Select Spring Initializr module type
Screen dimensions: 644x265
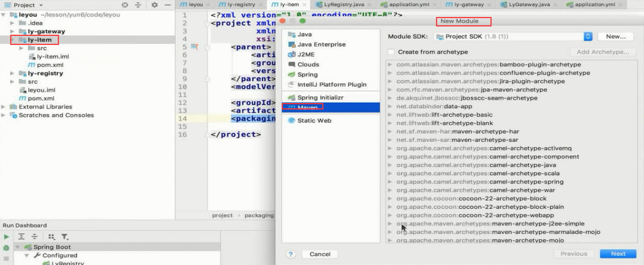click(331, 97)
